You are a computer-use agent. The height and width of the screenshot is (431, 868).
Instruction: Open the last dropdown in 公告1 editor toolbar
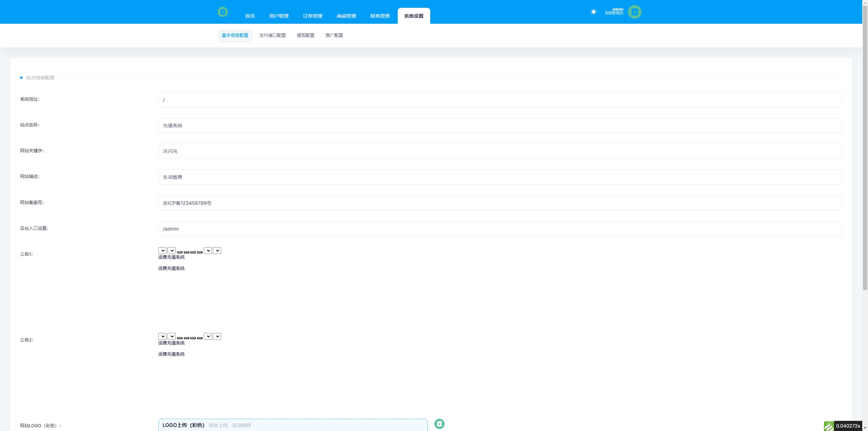click(x=217, y=251)
